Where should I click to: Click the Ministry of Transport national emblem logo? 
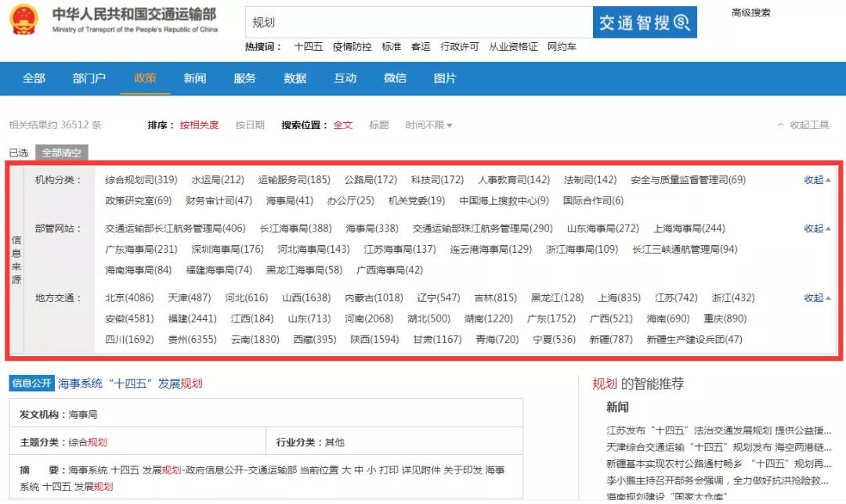(23, 20)
